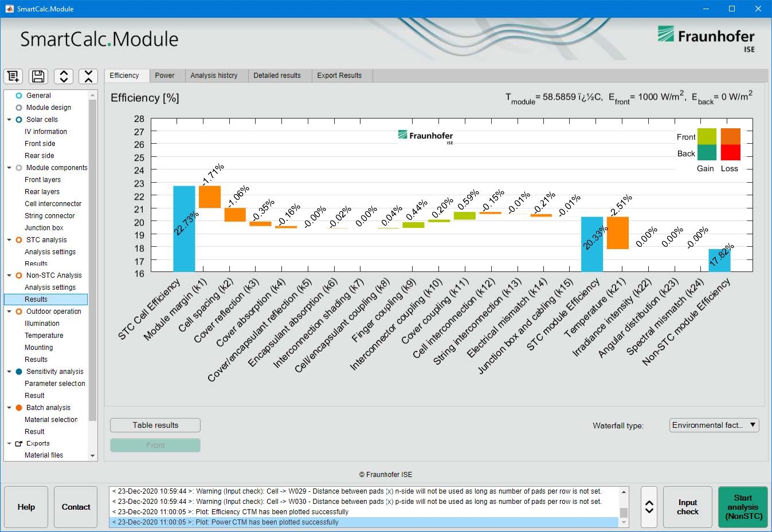Click the new project list icon

click(13, 76)
